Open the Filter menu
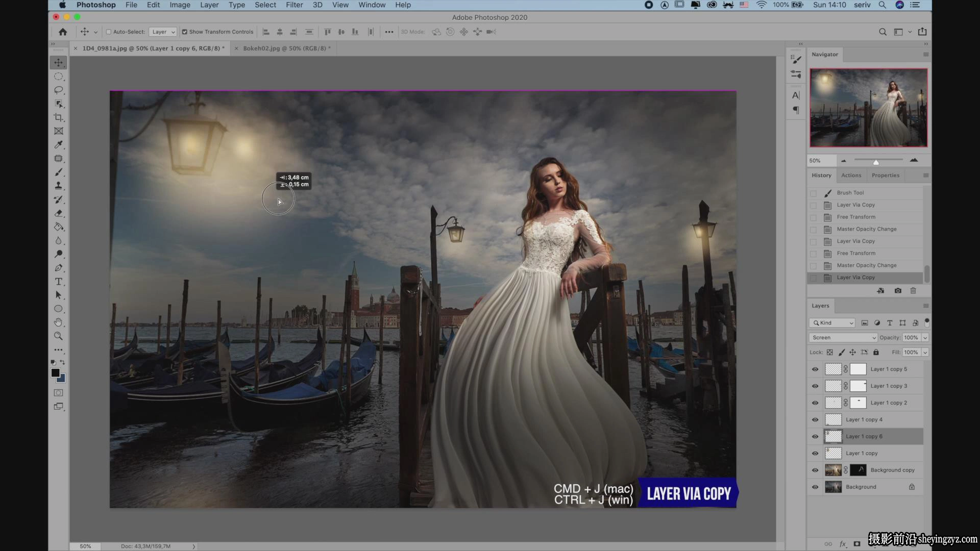The image size is (980, 551). click(x=294, y=5)
